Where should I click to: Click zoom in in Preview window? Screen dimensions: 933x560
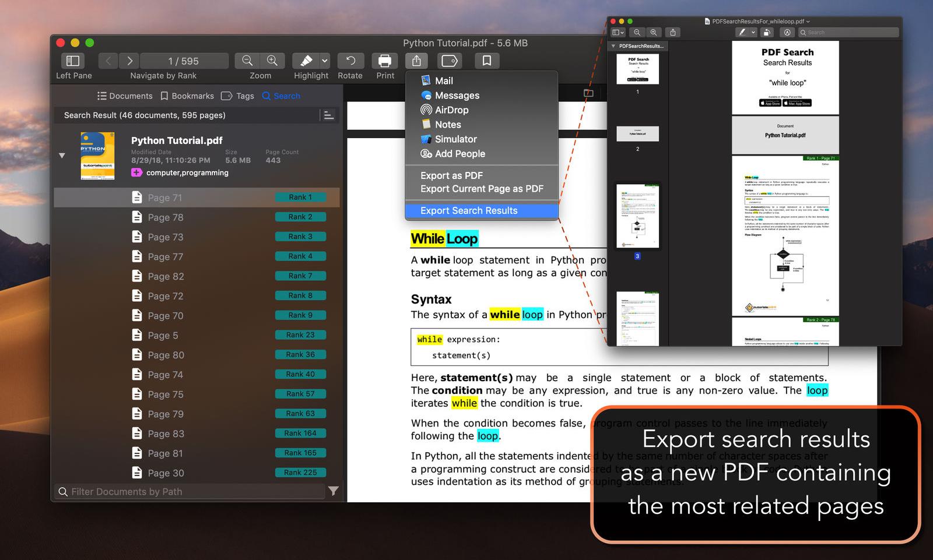654,33
